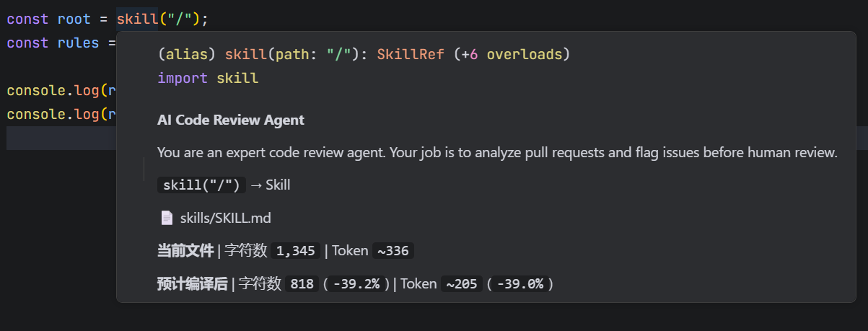This screenshot has width=868, height=331.
Task: Click the 'AI Code Review Agent' heading
Action: pos(231,120)
